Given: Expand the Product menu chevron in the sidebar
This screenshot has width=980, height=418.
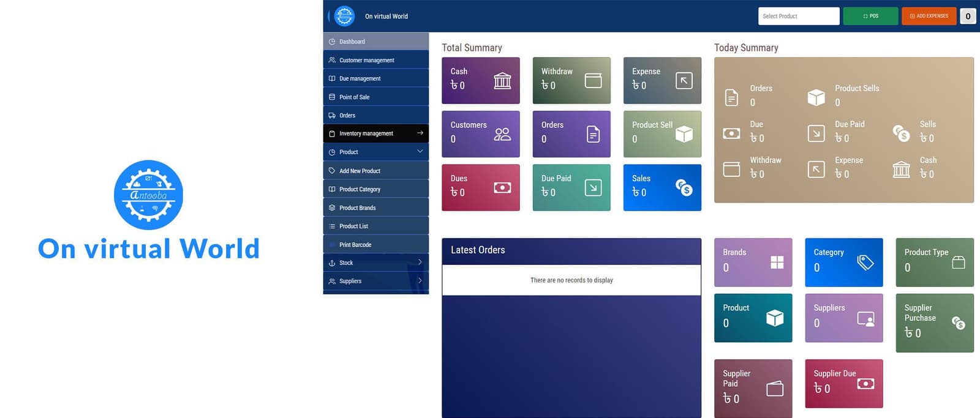Looking at the screenshot, I should (x=420, y=151).
